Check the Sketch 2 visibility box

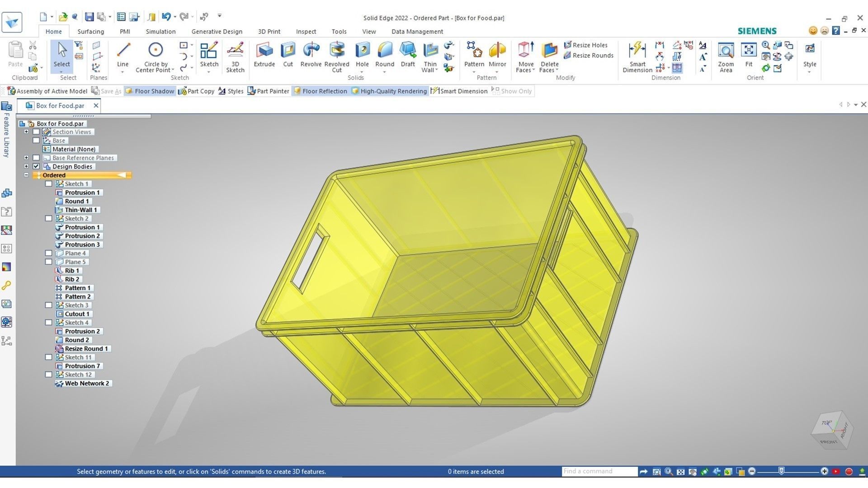(48, 219)
